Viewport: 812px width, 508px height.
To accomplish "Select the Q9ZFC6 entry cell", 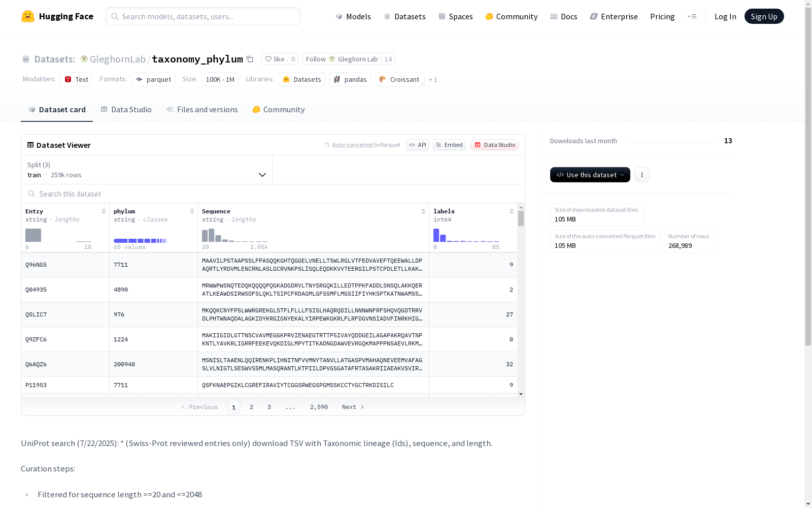I will (x=65, y=339).
